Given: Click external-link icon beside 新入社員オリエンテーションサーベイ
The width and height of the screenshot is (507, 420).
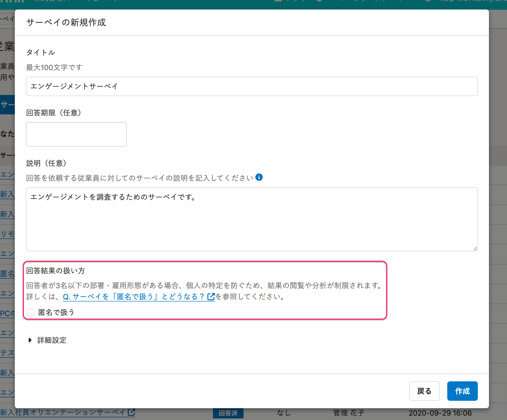Looking at the screenshot, I should pyautogui.click(x=131, y=412).
